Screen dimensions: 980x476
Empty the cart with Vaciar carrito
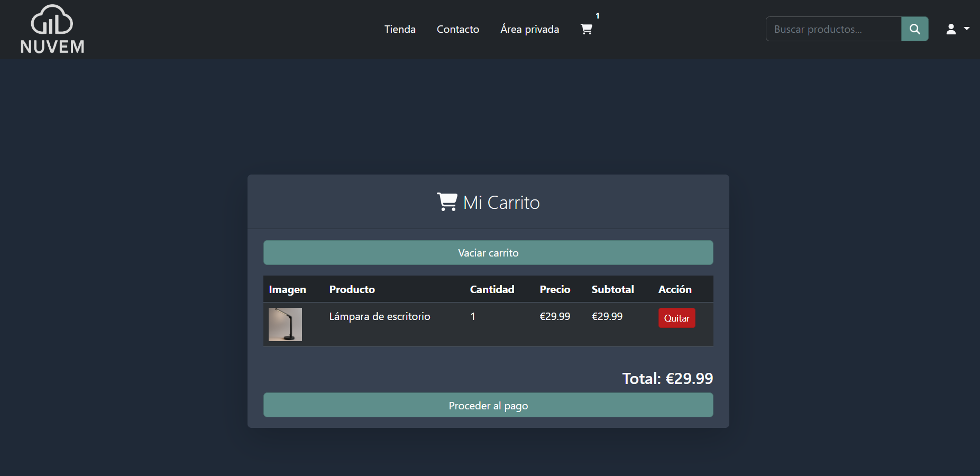pos(488,253)
